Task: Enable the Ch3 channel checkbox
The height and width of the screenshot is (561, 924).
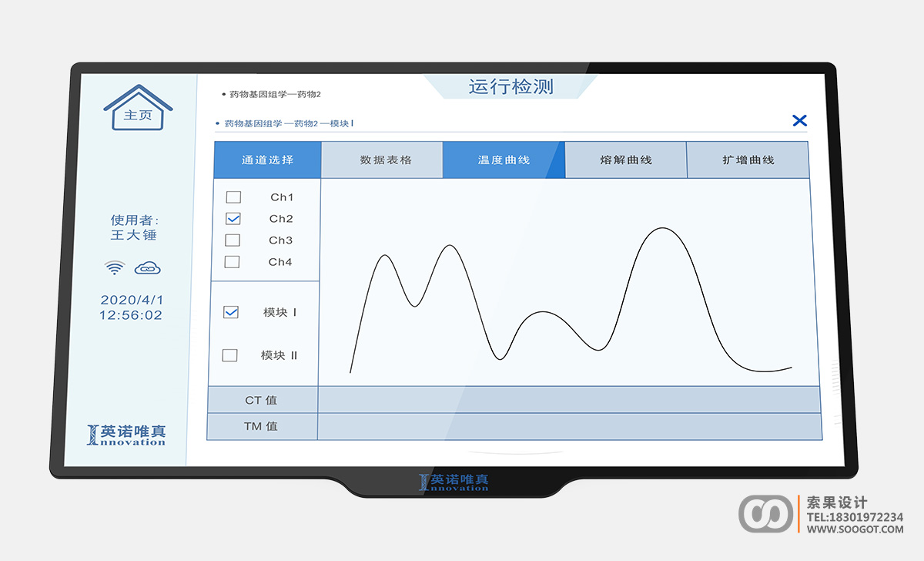Action: [x=233, y=240]
